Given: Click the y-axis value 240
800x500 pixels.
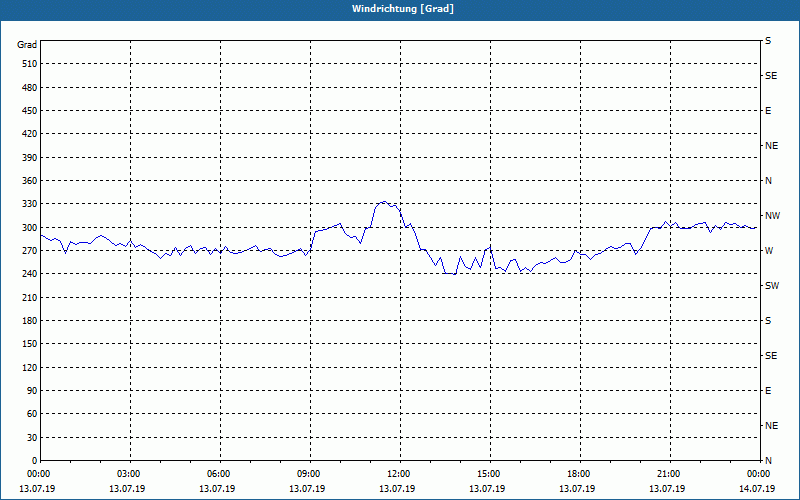Looking at the screenshot, I should click(x=30, y=274).
